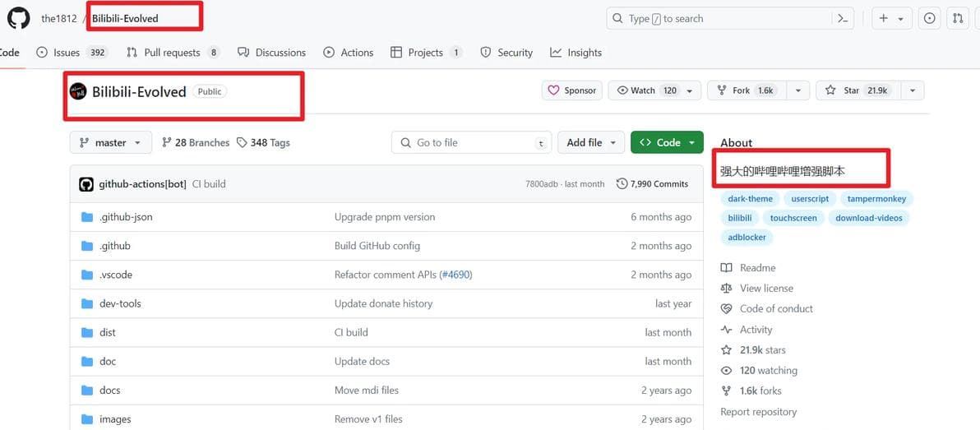The image size is (980, 430).
Task: Click the eye icon beside 120 watching
Action: click(726, 371)
